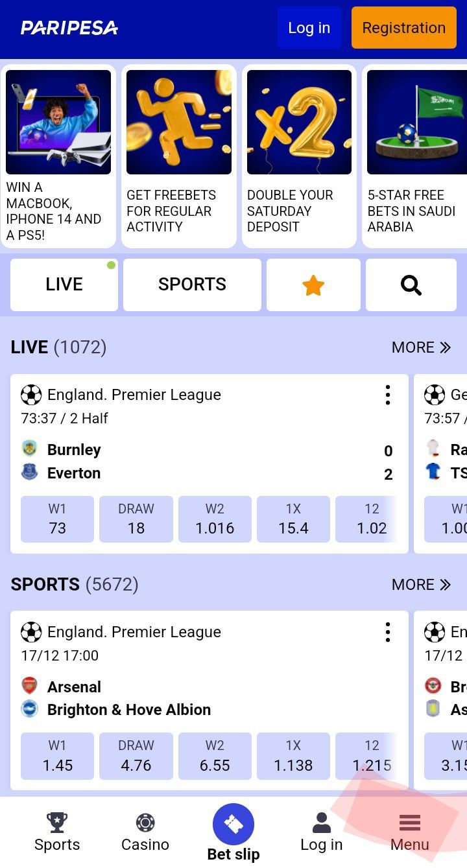Open the Menu hamburger icon
The image size is (467, 868).
(410, 823)
